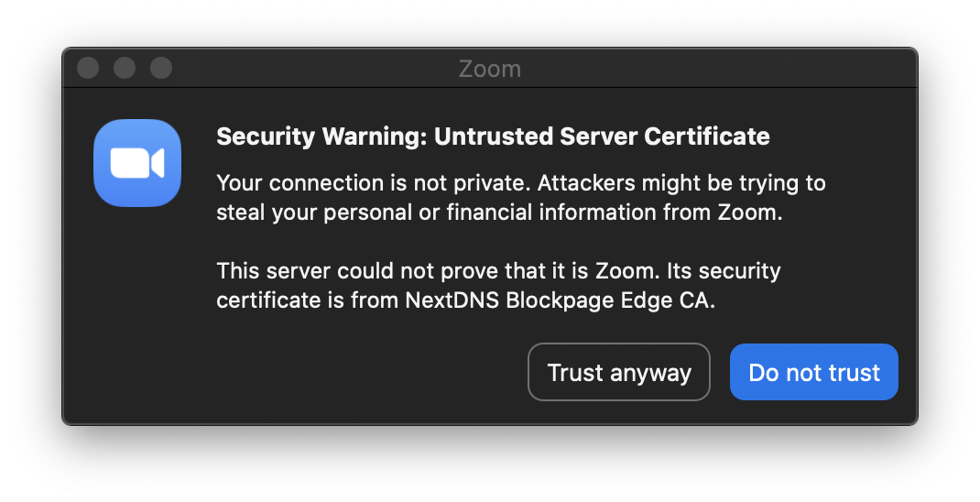Image resolution: width=980 pixels, height=502 pixels.
Task: Click the Your connection is not private sentence
Action: tap(374, 183)
